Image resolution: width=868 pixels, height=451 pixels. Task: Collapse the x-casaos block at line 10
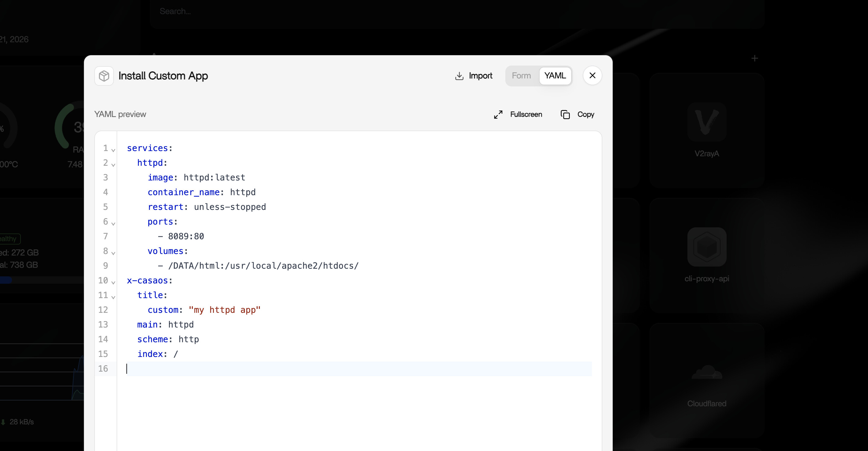[x=113, y=282]
